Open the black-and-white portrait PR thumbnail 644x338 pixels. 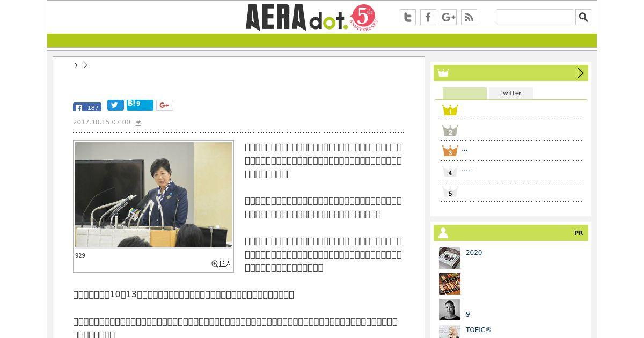click(x=450, y=310)
